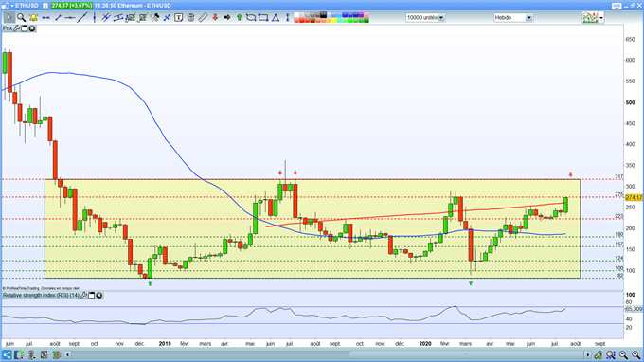Click the alert bell icon

[33, 17]
